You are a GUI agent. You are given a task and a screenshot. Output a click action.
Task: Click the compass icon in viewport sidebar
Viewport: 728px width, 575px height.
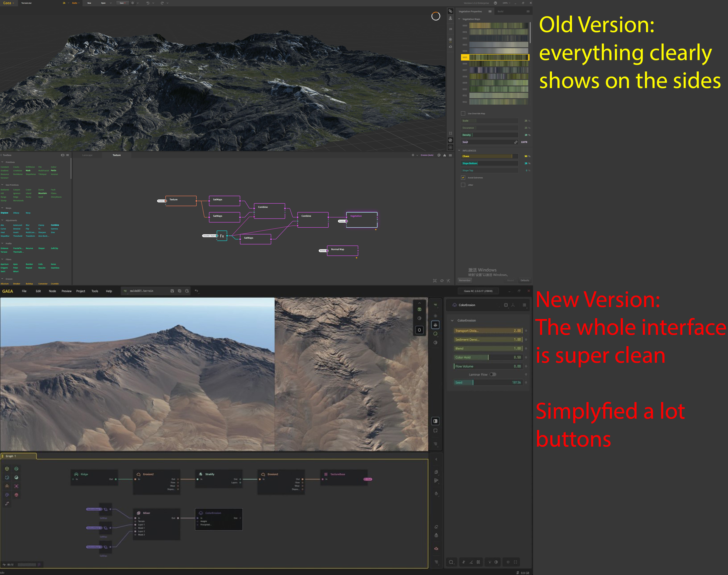point(450,140)
